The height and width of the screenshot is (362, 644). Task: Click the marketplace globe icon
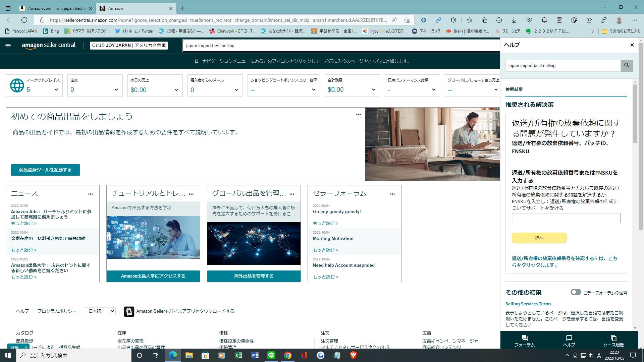(17, 85)
